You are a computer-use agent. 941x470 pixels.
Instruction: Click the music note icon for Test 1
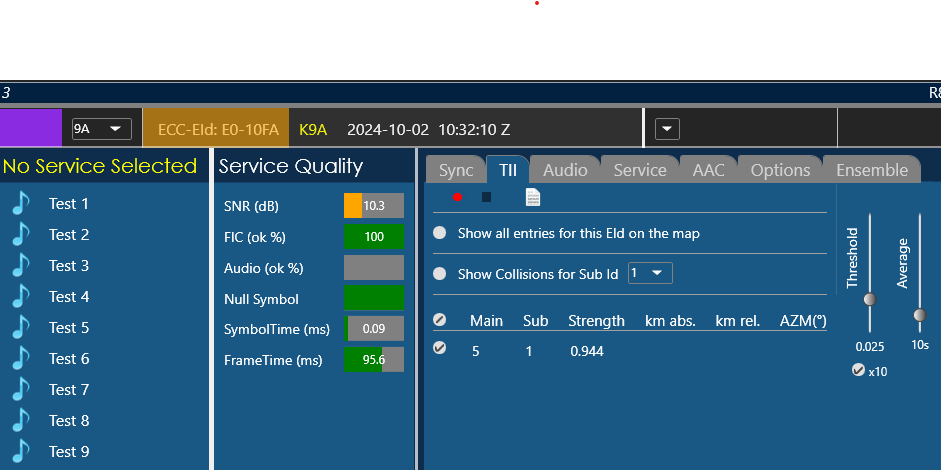[21, 204]
